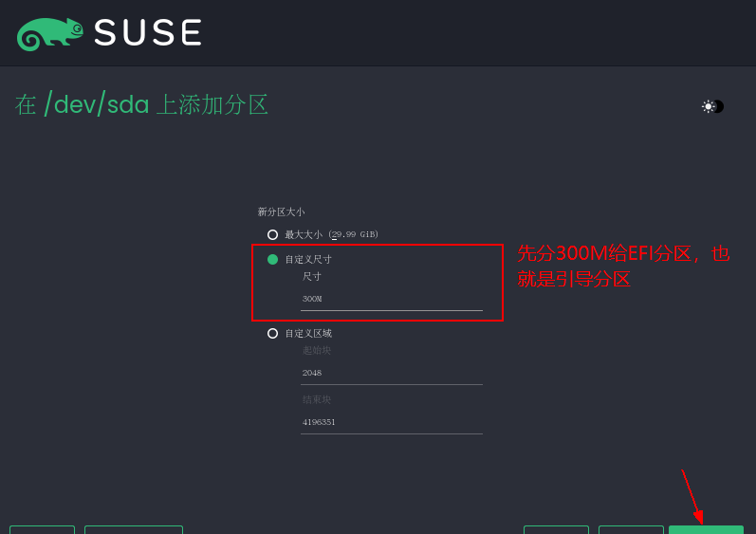The image size is (756, 534).
Task: Click the greyed 结束块 label
Action: click(316, 399)
